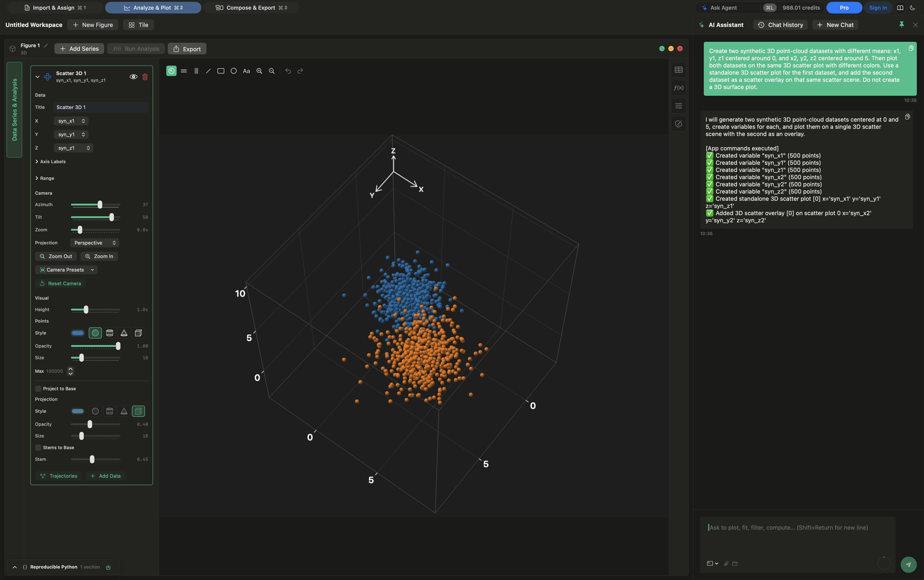Copy the assistant reply message
The height and width of the screenshot is (580, 924).
908,117
